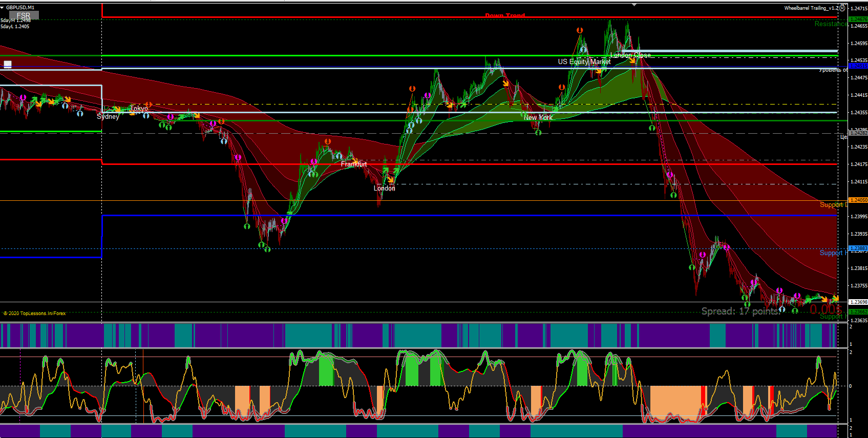Click the FSR button on chart
Viewport: 868px width, 438px height.
(x=24, y=15)
